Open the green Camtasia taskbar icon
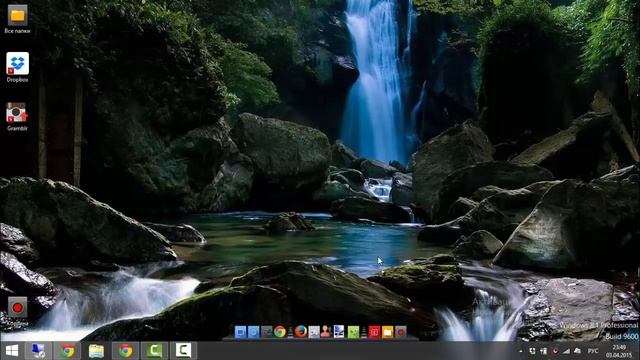640x360 pixels. (x=154, y=351)
